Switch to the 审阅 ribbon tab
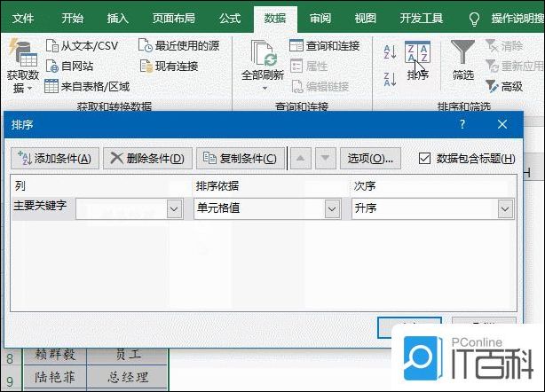Screen dimensions: 545x392 320,18
